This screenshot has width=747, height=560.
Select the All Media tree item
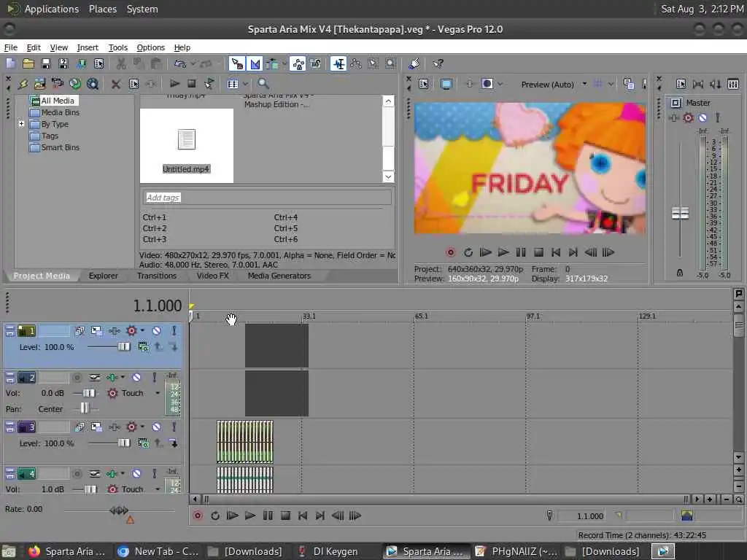click(57, 101)
